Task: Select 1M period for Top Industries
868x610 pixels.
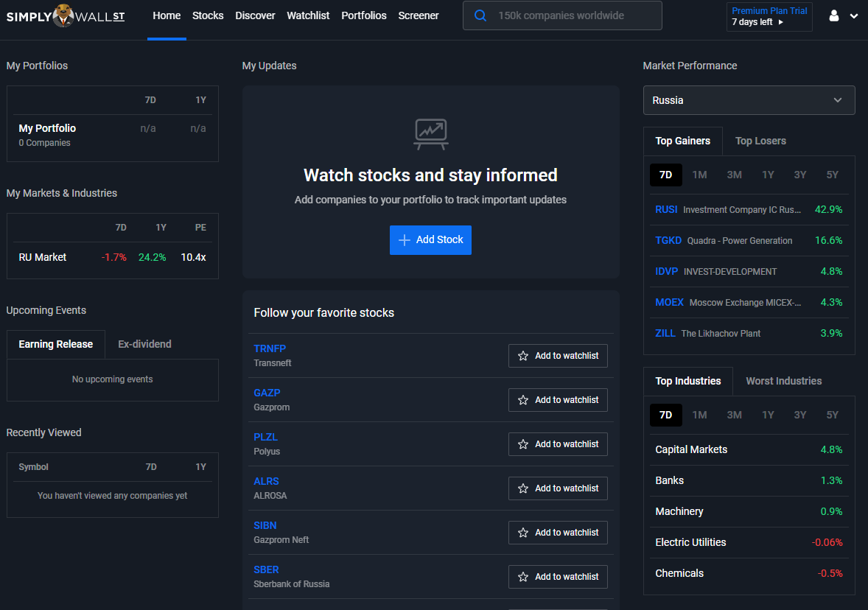Action: pos(700,416)
